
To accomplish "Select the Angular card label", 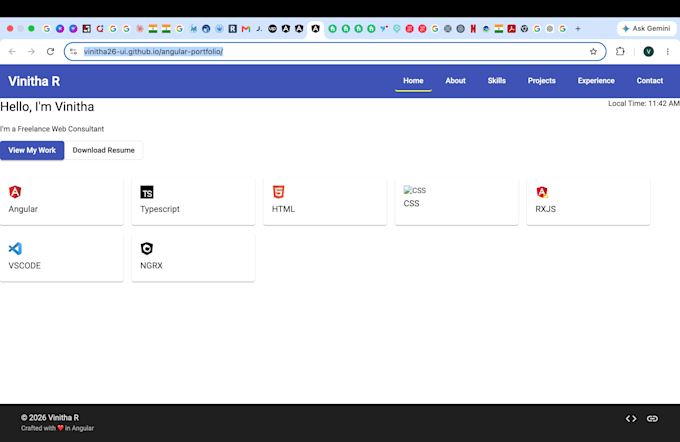I will [x=23, y=209].
